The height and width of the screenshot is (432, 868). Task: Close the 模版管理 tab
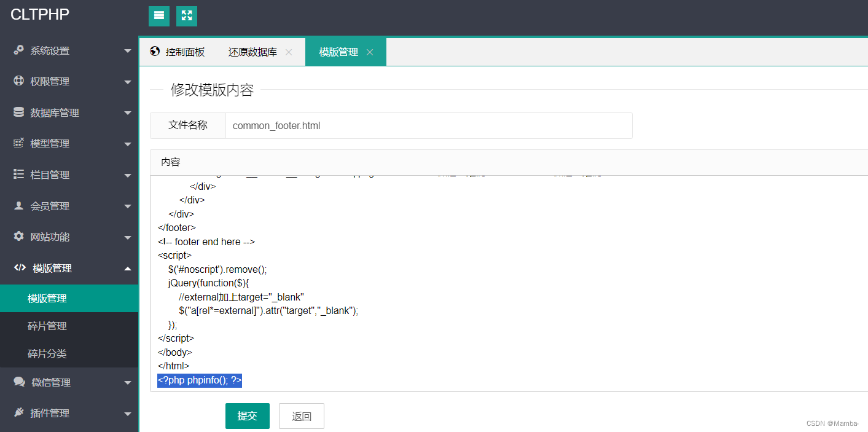tap(370, 52)
